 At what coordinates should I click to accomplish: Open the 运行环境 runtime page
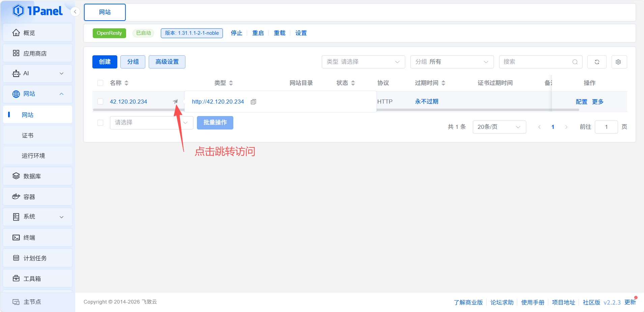coord(37,155)
